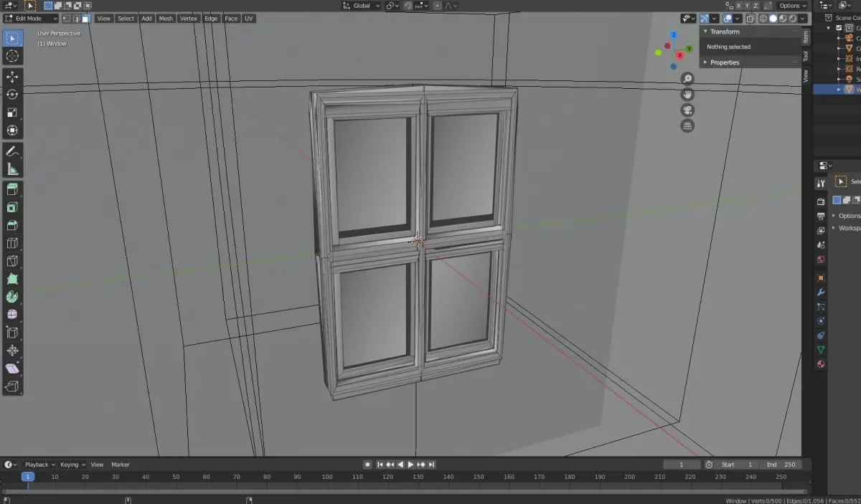
Task: Select the Inset Faces tool
Action: point(13,208)
